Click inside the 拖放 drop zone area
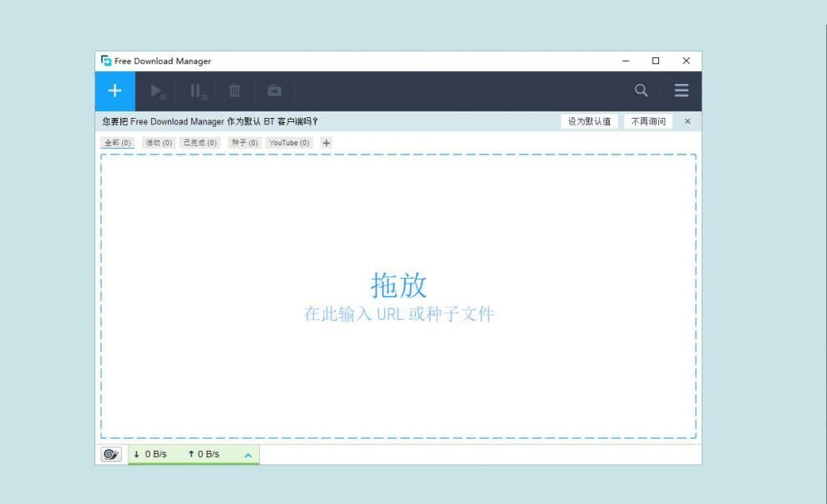Viewport: 827px width, 504px height. tap(400, 295)
